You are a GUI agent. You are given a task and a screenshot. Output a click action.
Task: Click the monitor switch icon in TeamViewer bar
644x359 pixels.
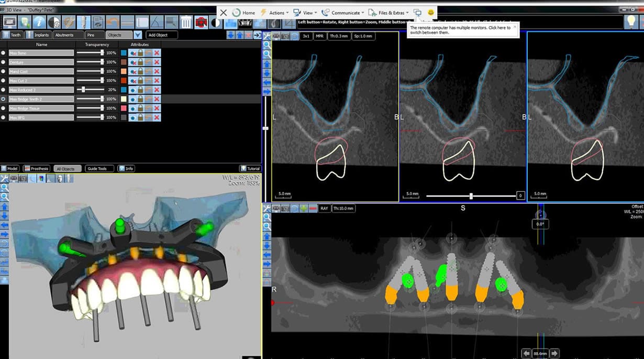click(417, 13)
